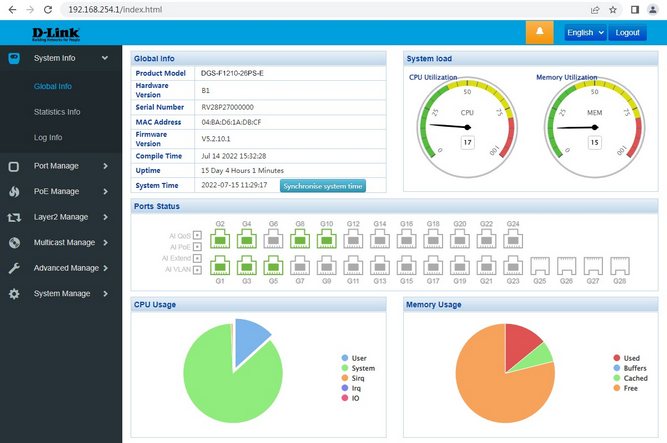The height and width of the screenshot is (443, 667).
Task: Click the G24 port icon
Action: pyautogui.click(x=513, y=240)
